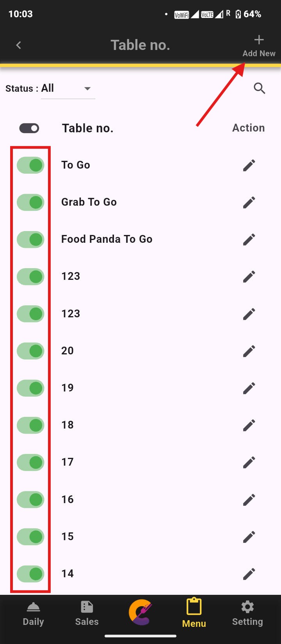Image resolution: width=281 pixels, height=644 pixels.
Task: Tap the Grab To Go row name
Action: point(89,202)
